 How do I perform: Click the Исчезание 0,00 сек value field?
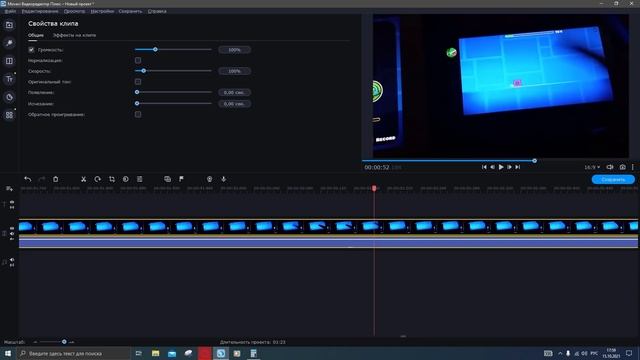(x=234, y=104)
